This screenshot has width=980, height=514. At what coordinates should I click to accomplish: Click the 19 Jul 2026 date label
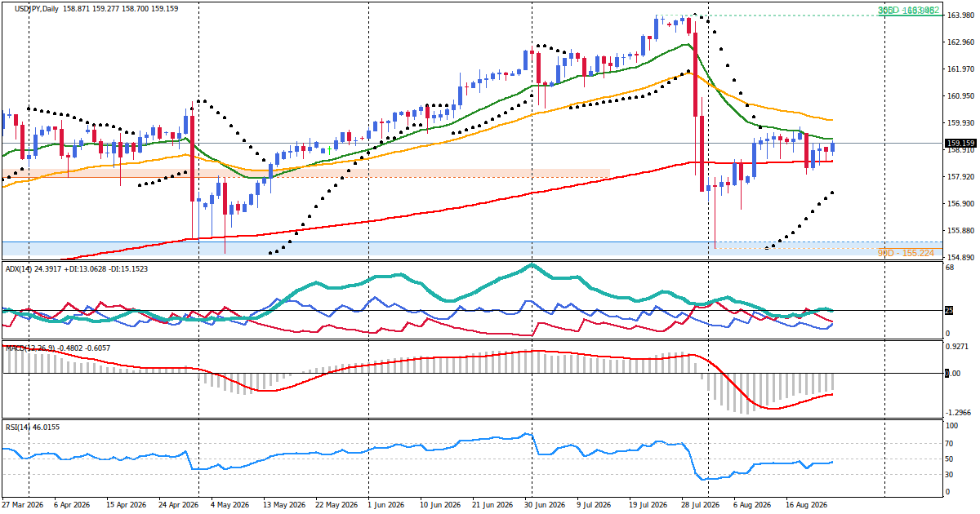(648, 505)
